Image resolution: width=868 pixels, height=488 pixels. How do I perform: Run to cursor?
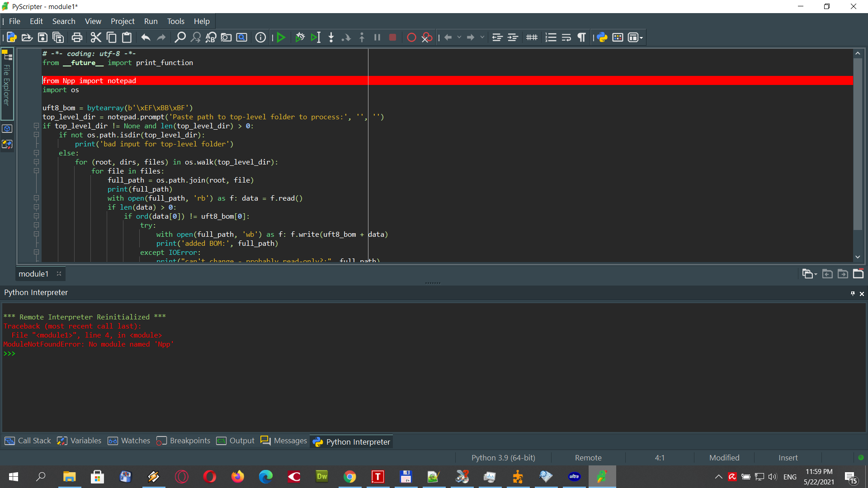[x=316, y=38]
